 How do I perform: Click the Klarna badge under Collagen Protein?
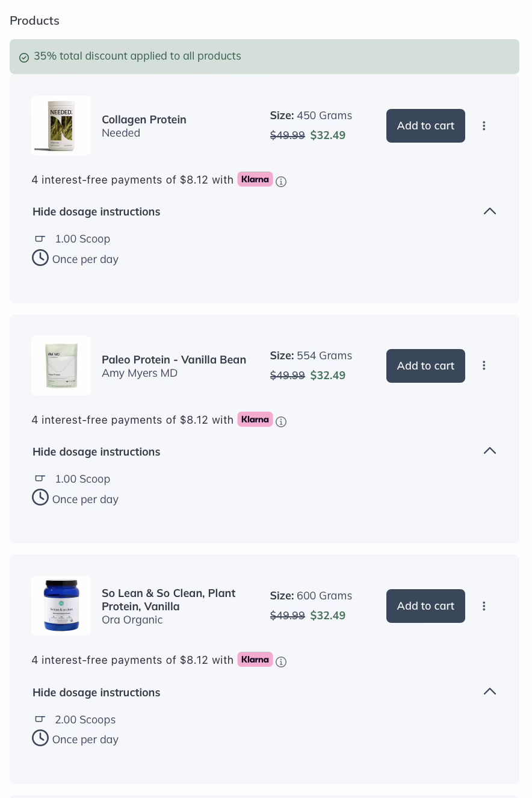click(x=255, y=179)
